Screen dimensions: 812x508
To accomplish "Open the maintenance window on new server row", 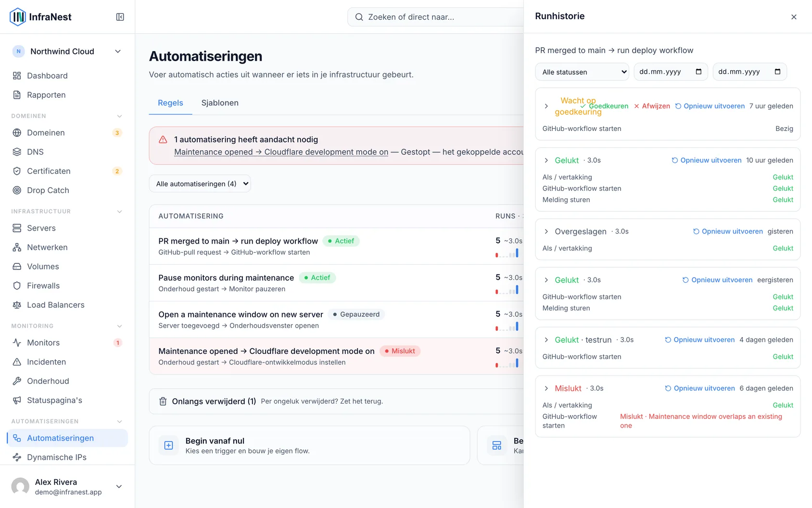I will 337,320.
